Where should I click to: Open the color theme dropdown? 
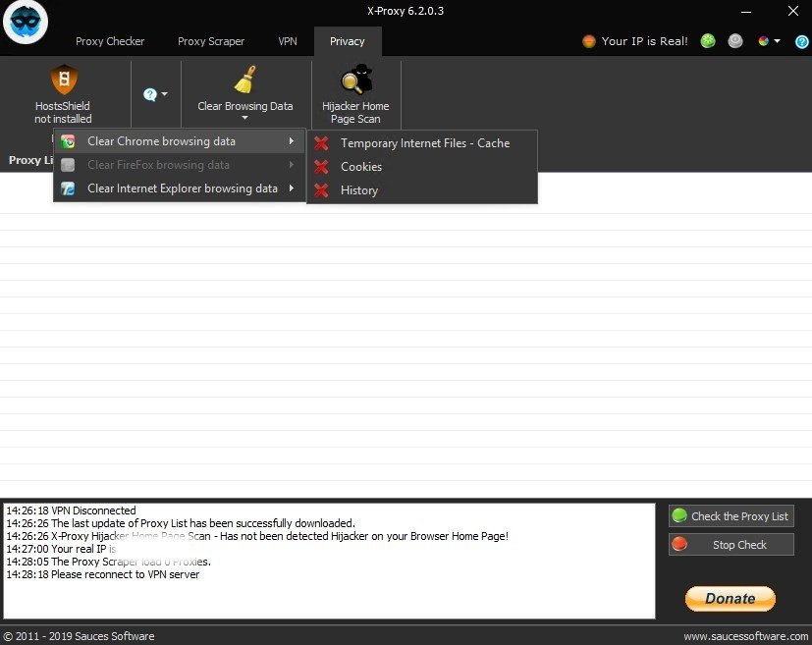(x=769, y=41)
